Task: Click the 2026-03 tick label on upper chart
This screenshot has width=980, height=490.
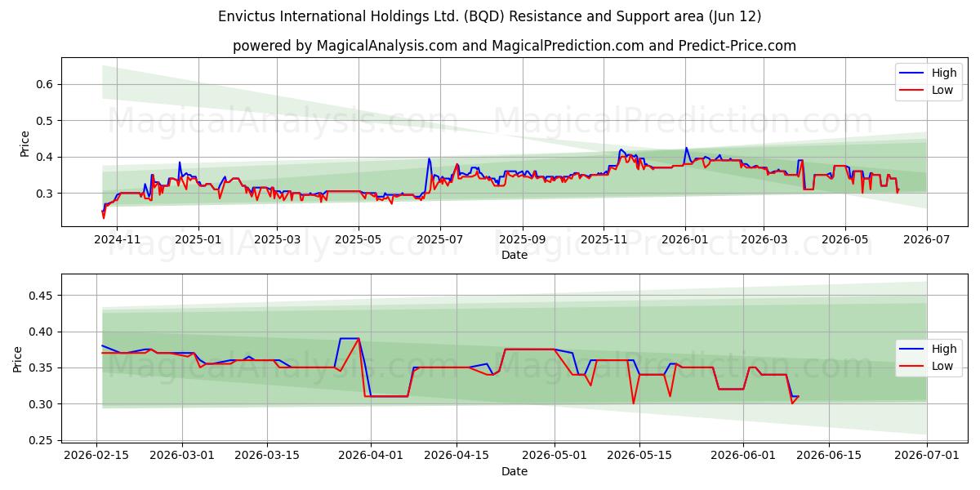Action: pos(764,240)
